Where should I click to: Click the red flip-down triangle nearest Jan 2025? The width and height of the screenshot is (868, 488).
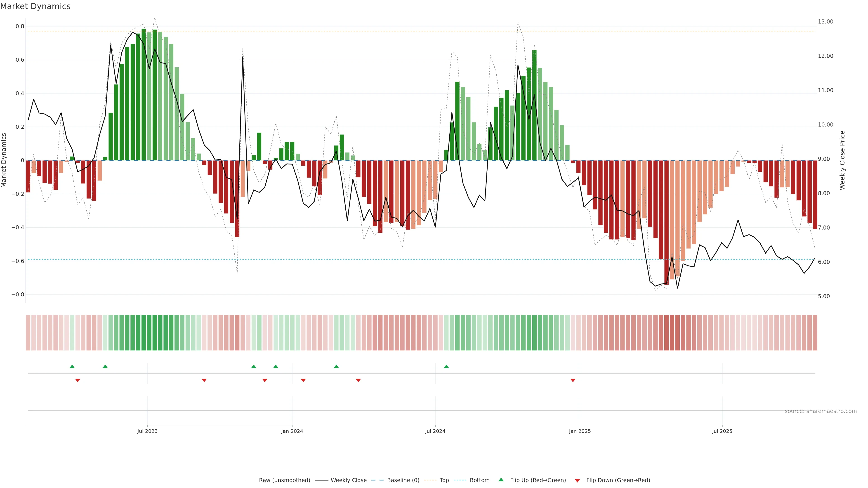pos(573,380)
